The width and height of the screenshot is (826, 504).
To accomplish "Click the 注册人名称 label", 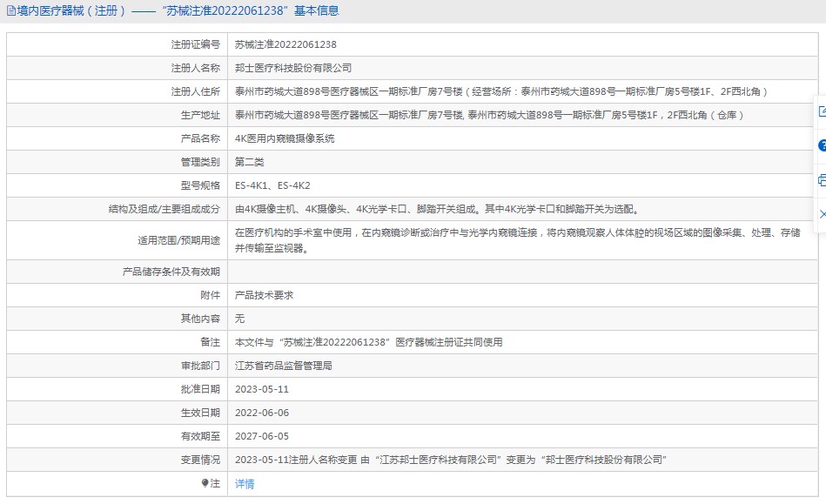I will 196,68.
